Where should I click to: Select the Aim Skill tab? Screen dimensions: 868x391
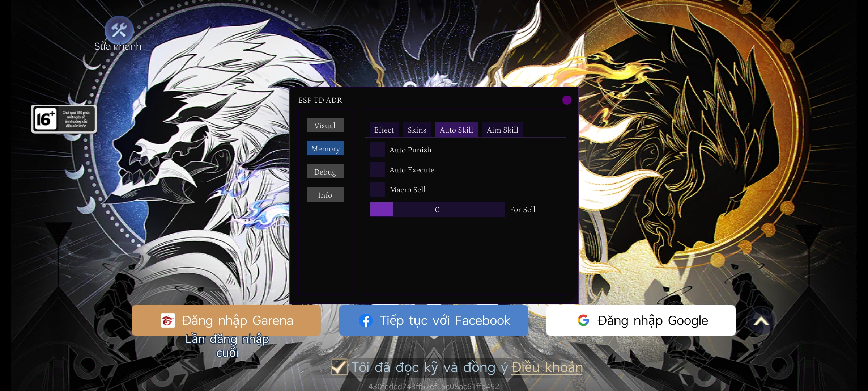(502, 130)
